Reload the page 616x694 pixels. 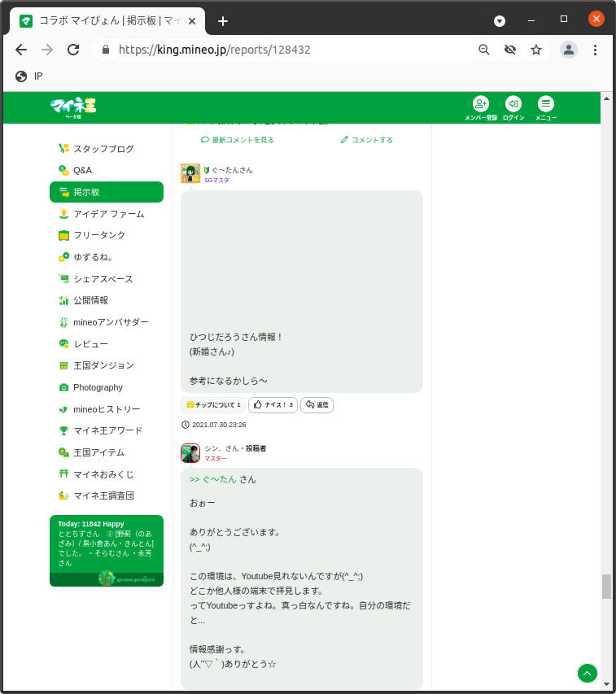[73, 50]
